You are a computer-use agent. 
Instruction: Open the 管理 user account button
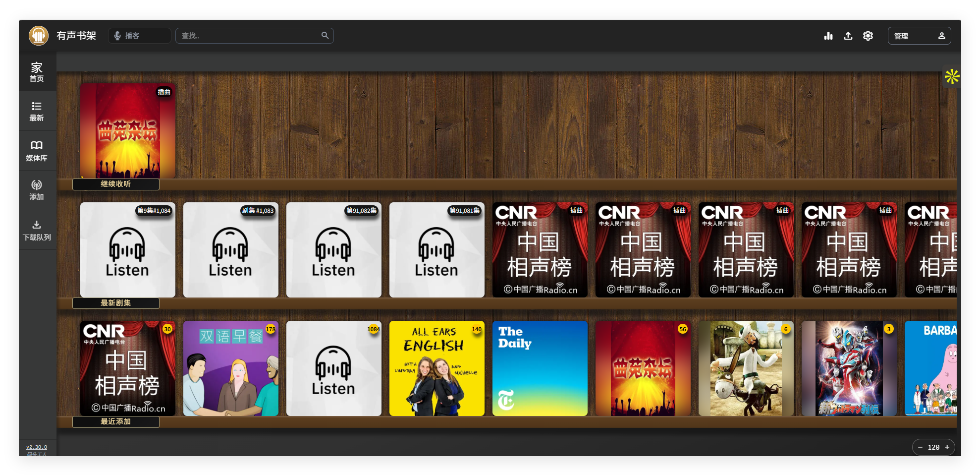pos(919,36)
